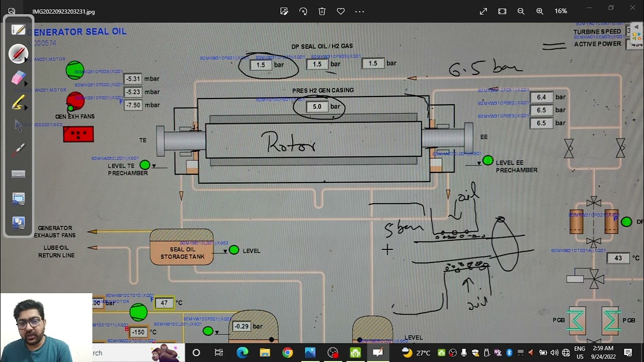The height and width of the screenshot is (362, 644).
Task: Click the LUBE OIL RETURN LINE label
Action: click(x=56, y=251)
